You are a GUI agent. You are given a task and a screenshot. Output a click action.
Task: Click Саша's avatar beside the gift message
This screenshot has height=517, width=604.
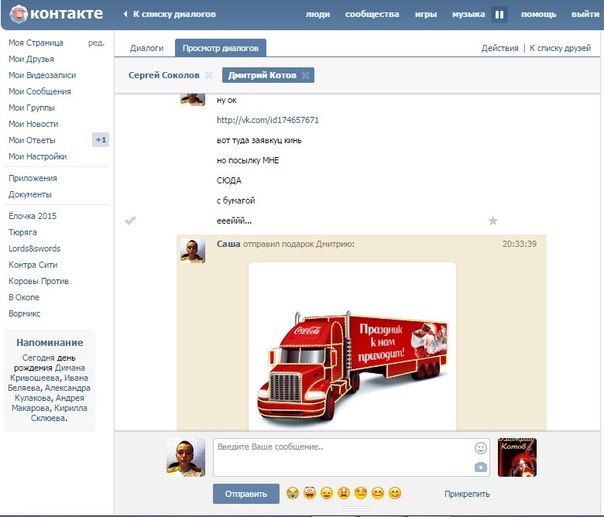click(193, 251)
